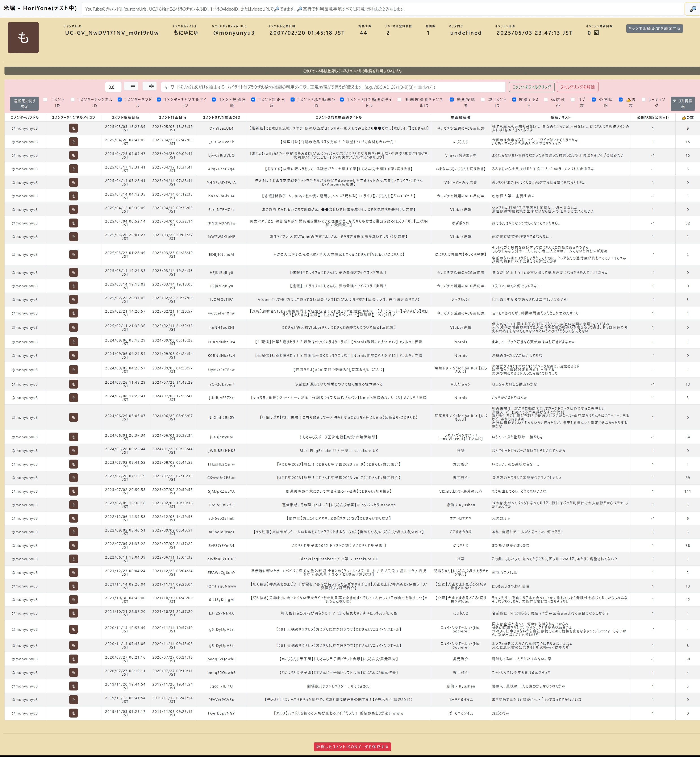The height and width of the screenshot is (757, 700).
Task: Click the 通報用に切り替え button
Action: pyautogui.click(x=24, y=103)
